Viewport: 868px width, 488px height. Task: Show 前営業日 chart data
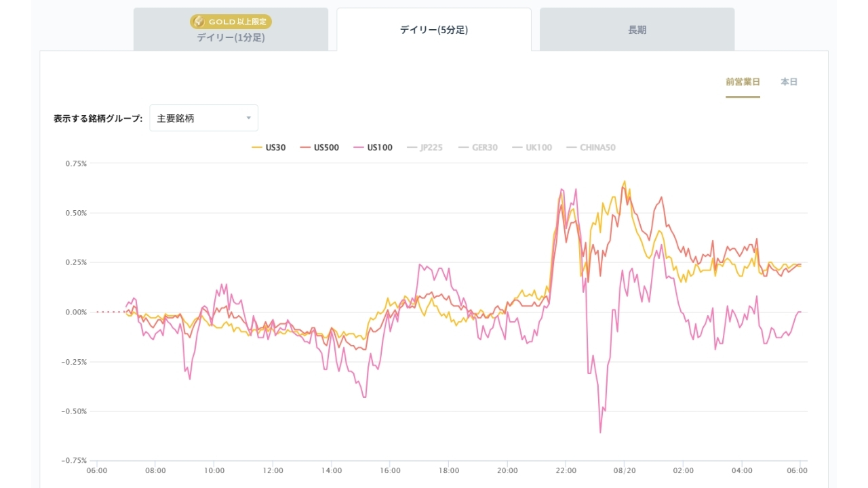pyautogui.click(x=743, y=82)
